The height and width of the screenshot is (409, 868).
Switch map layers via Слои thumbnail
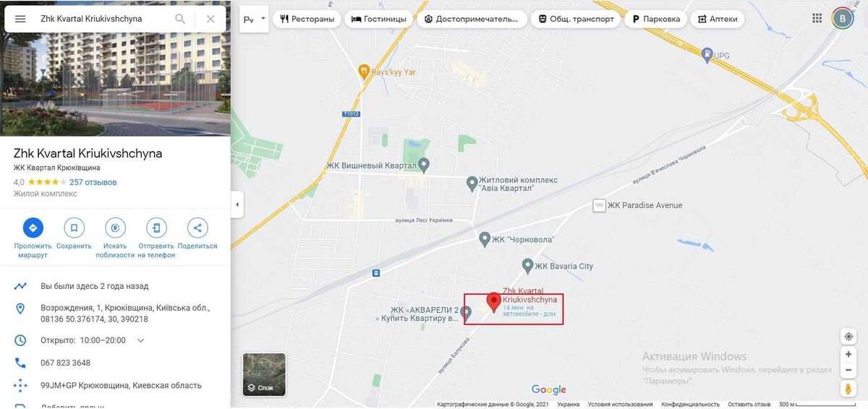[x=264, y=374]
